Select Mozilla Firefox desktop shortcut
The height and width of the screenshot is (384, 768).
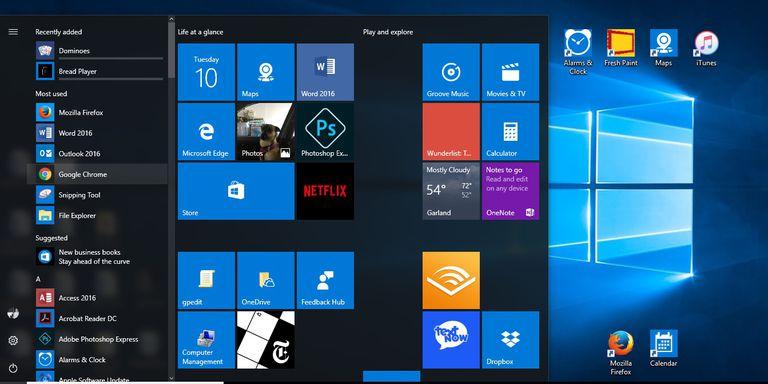621,352
